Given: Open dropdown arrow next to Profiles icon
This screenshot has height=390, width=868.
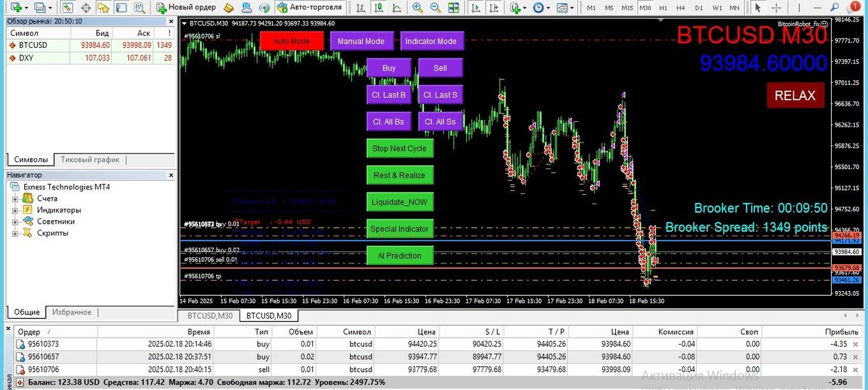Looking at the screenshot, I should [50, 8].
